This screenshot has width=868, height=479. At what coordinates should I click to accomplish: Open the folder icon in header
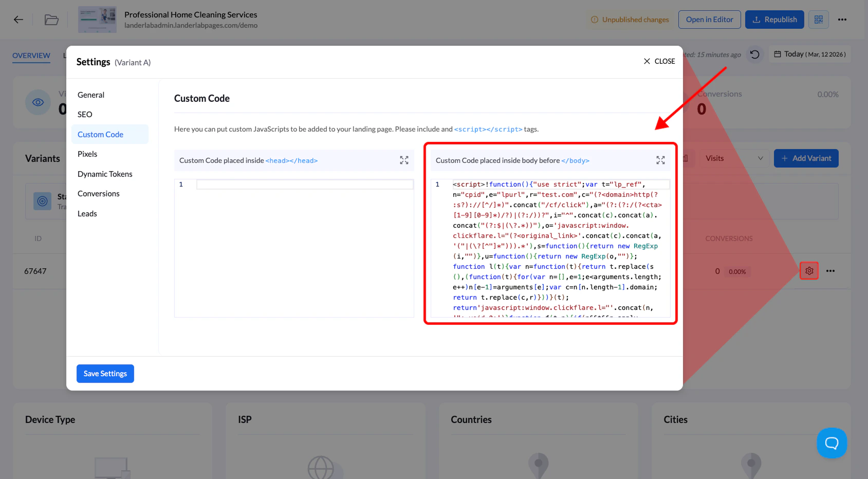tap(51, 20)
